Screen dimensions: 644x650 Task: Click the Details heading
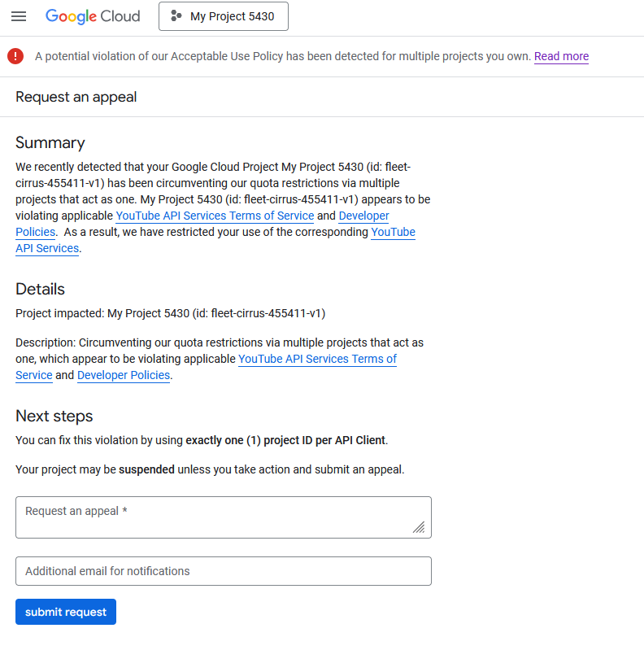coord(40,289)
